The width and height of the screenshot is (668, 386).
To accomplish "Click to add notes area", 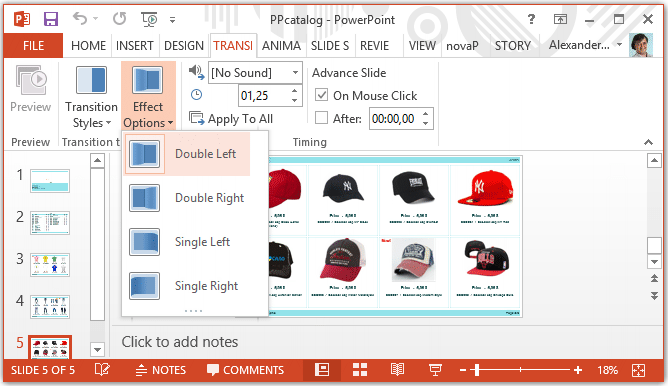I will [x=180, y=342].
